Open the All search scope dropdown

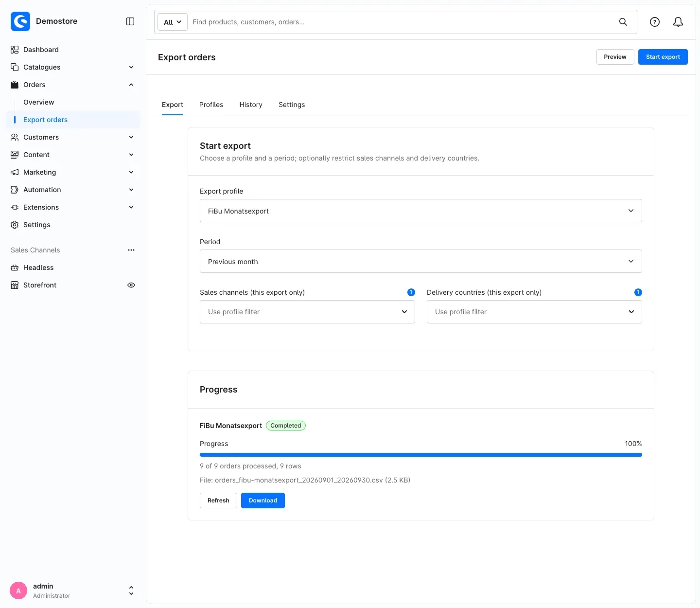pos(173,22)
